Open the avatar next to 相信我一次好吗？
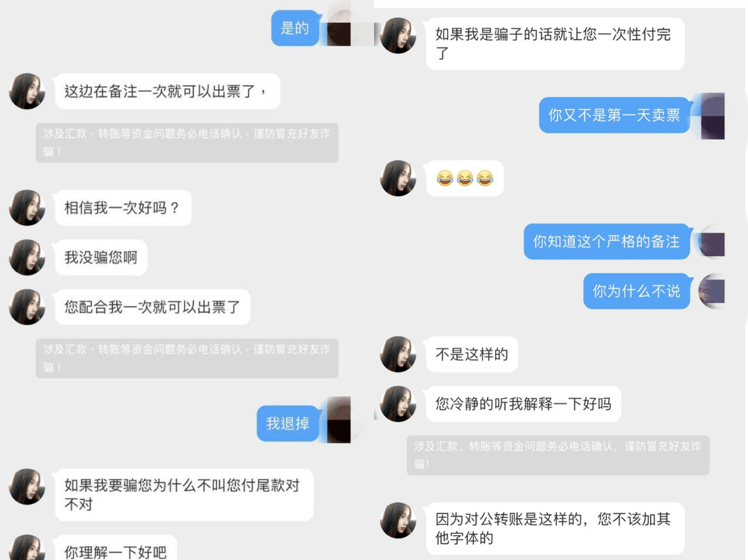The image size is (748, 560). (x=27, y=208)
